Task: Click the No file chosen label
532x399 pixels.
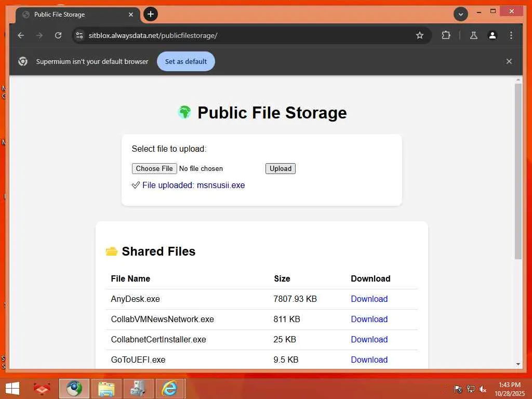Action: (x=201, y=169)
